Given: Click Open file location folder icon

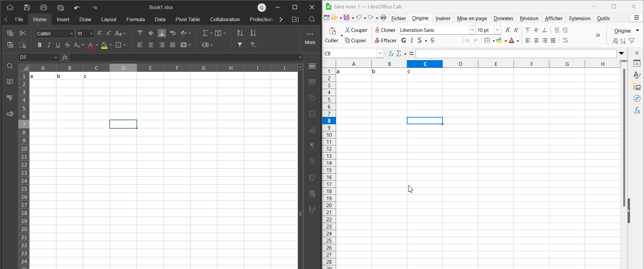Looking at the screenshot, I should point(295,19).
